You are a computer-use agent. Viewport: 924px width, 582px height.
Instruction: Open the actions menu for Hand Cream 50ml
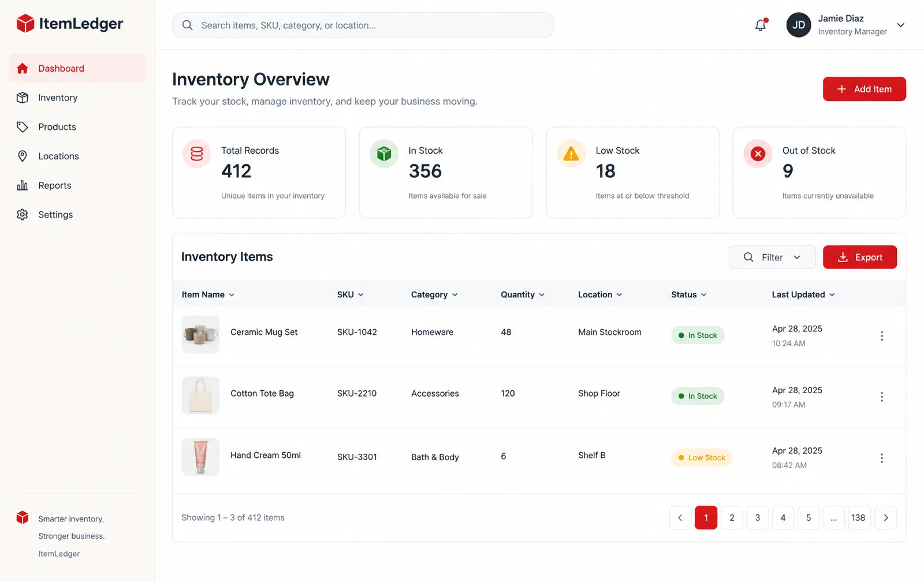882,458
